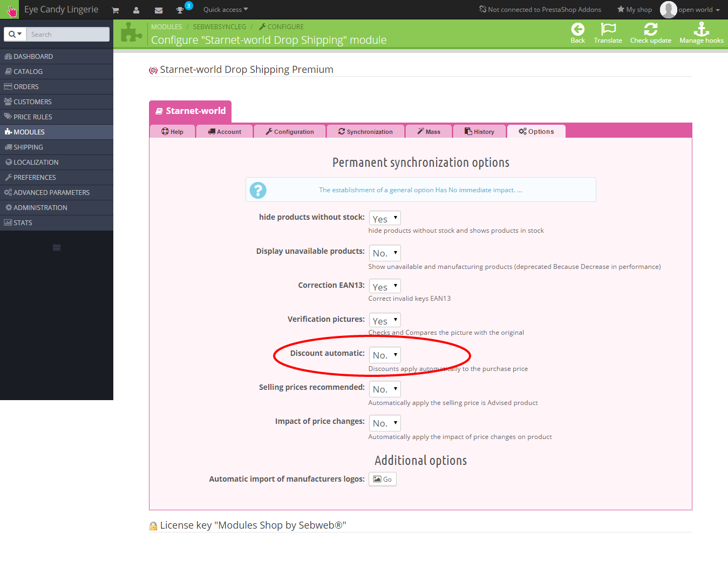This screenshot has height=574, width=728.
Task: Switch to the Configuration tab
Action: tap(290, 131)
